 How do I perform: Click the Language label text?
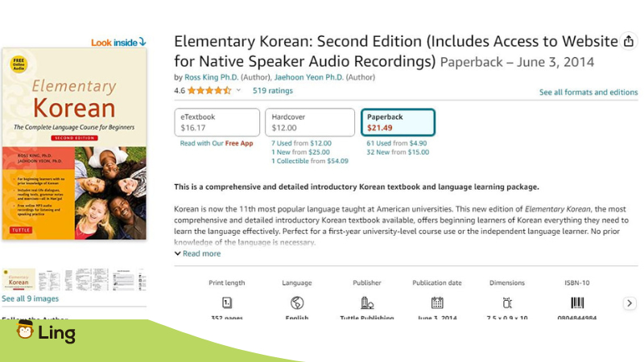(297, 283)
